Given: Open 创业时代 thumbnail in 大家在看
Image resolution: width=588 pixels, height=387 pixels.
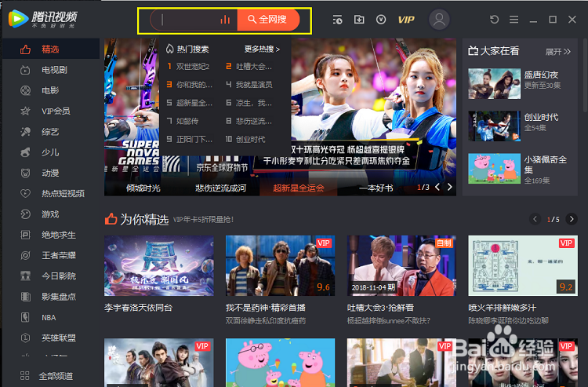Looking at the screenshot, I should pos(494,126).
